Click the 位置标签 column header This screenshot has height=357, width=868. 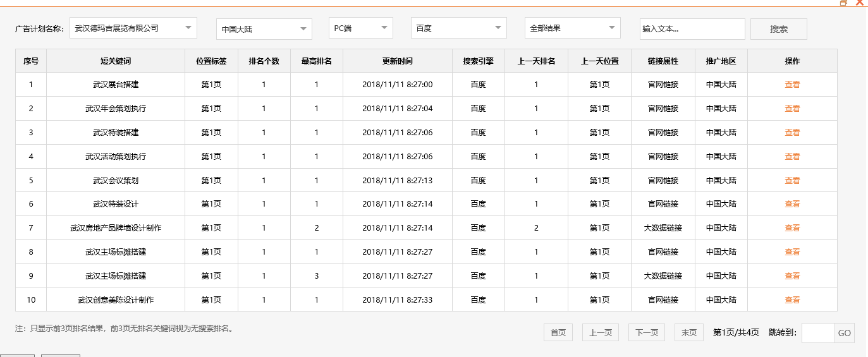pyautogui.click(x=211, y=61)
